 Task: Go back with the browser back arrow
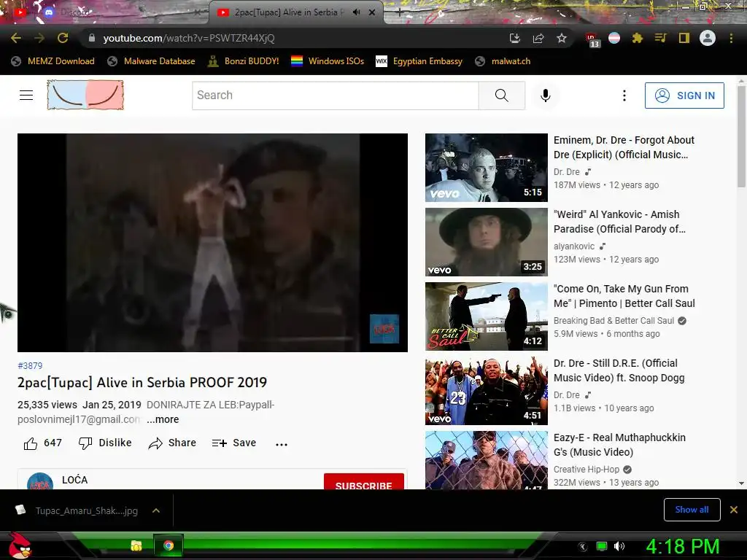click(16, 38)
